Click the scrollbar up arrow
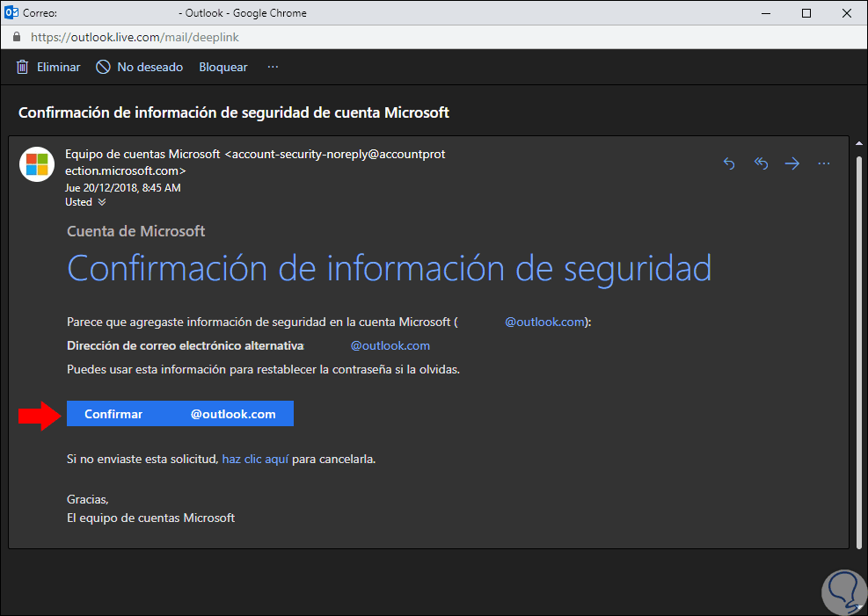The image size is (868, 616). [858, 143]
